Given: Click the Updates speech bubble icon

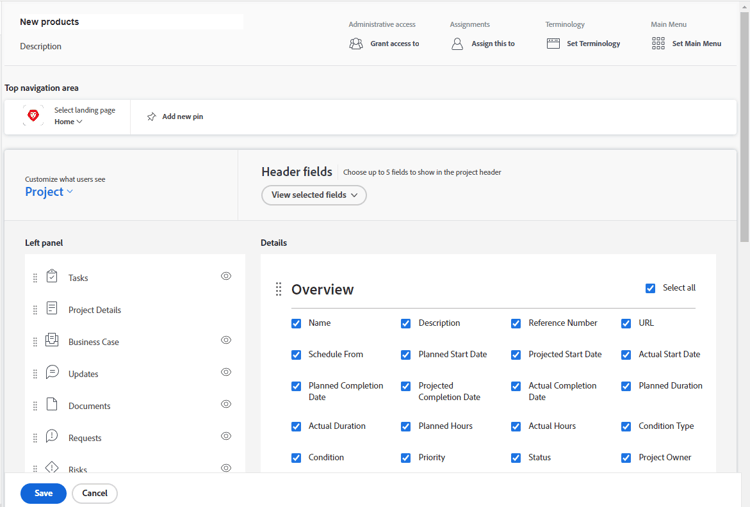Looking at the screenshot, I should [x=52, y=373].
